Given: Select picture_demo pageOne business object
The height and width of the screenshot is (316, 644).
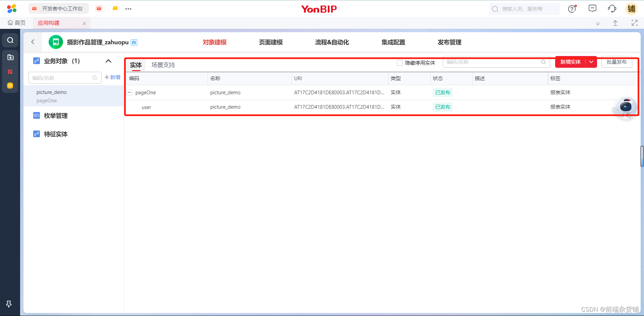Looking at the screenshot, I should tap(74, 96).
